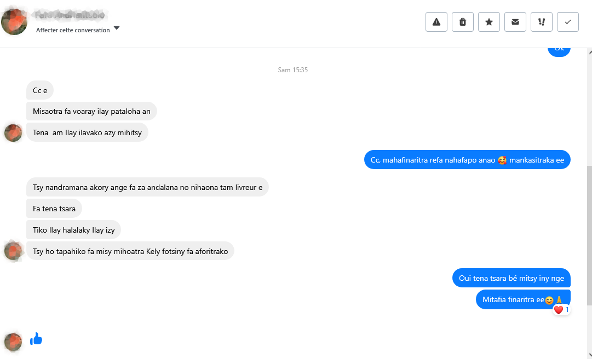Screen dimensions: 592x364
Task: Click the 'Sam 15:35' timestamp
Action: pyautogui.click(x=293, y=70)
